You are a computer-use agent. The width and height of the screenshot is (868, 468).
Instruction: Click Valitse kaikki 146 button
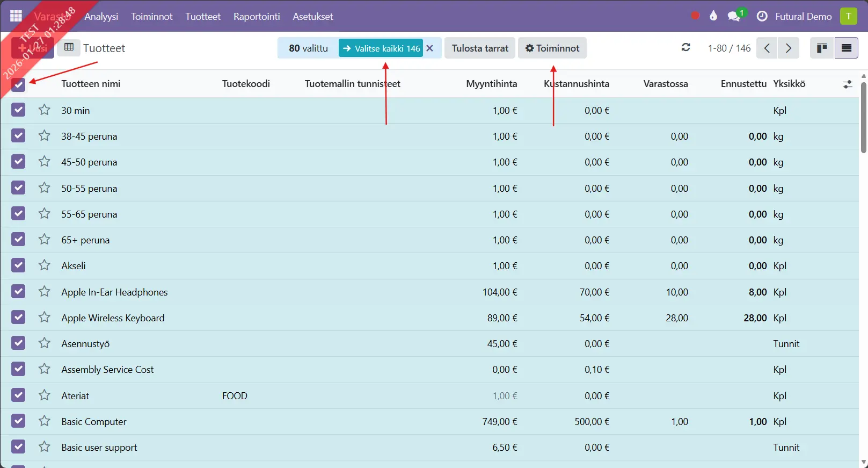coord(381,48)
